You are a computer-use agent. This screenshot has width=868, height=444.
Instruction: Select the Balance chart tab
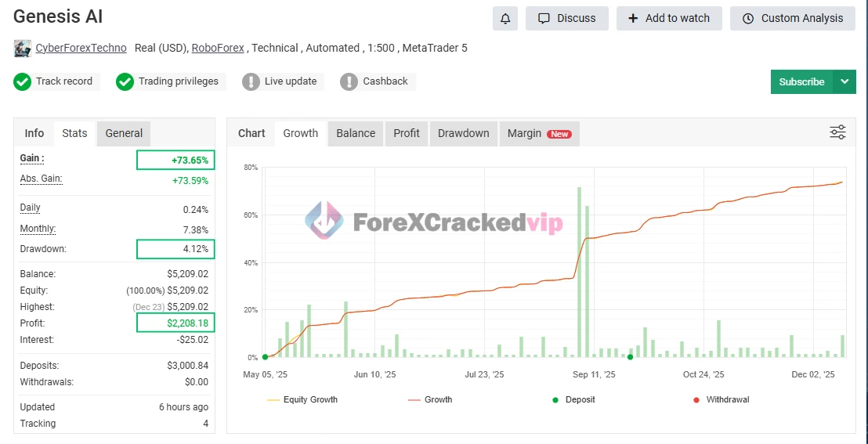coord(356,133)
